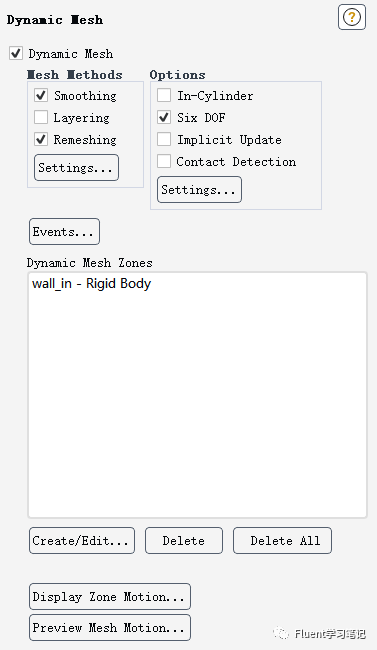
Task: Disable the Dynamic Mesh checkbox
Action: [16, 53]
